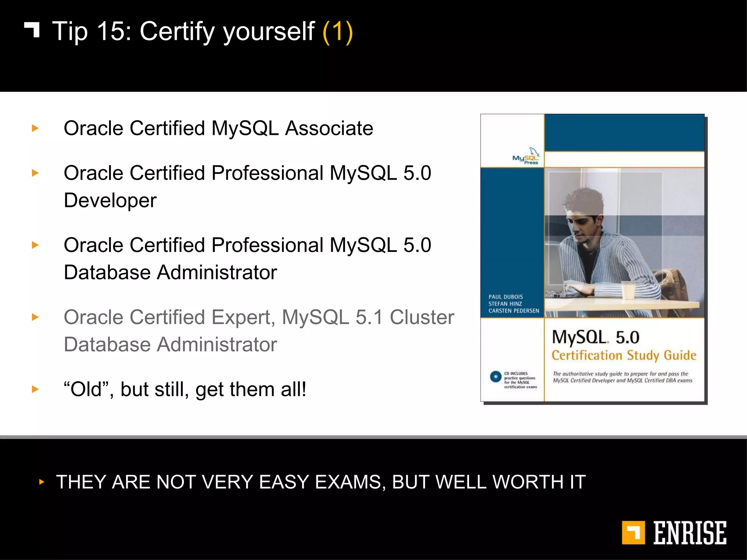Screen dimensions: 747x560
Task: Click 'Oracle Certified MySQL Associate'
Action: [218, 128]
